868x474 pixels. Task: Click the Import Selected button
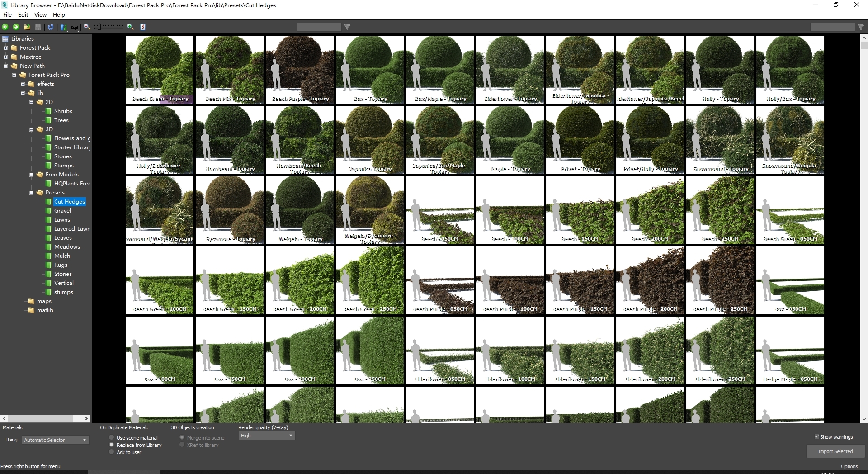point(835,451)
